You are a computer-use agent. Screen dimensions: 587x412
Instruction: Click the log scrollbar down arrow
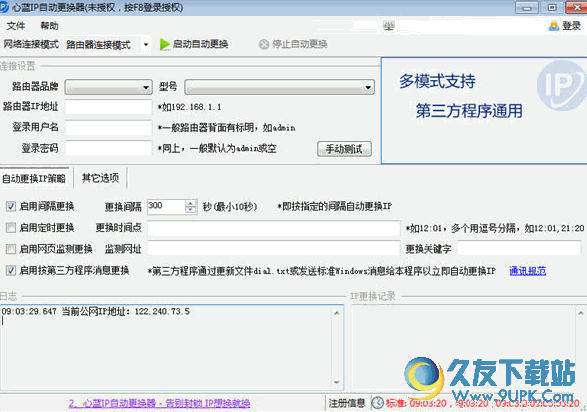(337, 382)
